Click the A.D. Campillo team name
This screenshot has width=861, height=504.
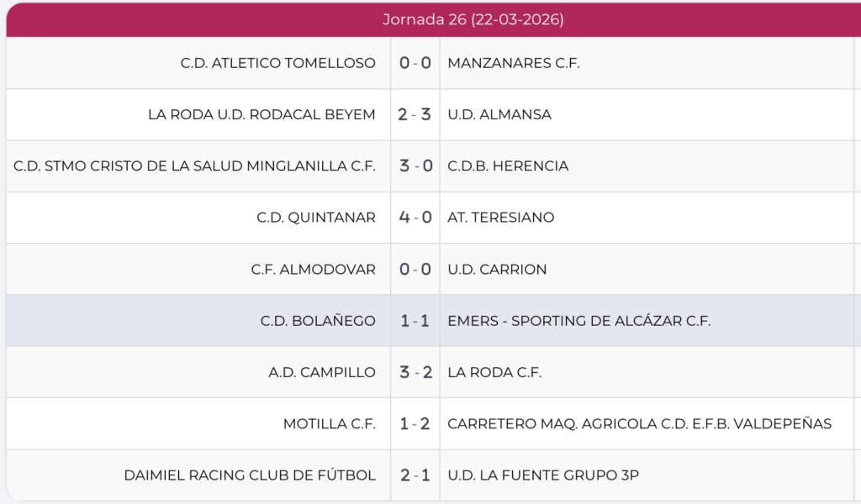322,372
